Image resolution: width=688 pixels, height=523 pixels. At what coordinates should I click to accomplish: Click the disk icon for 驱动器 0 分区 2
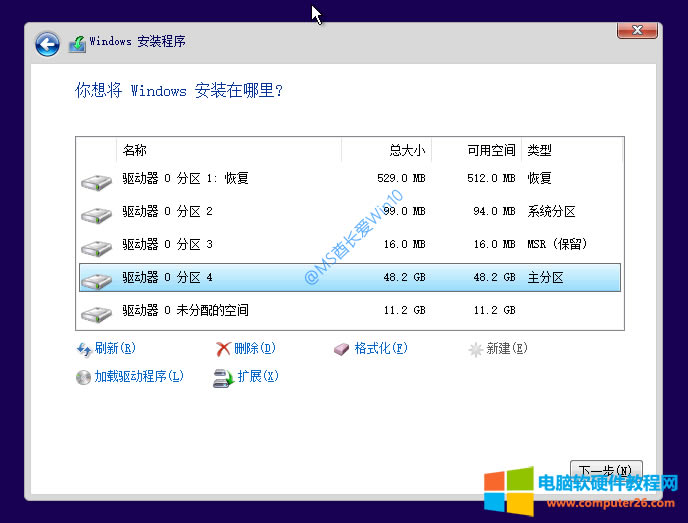97,215
